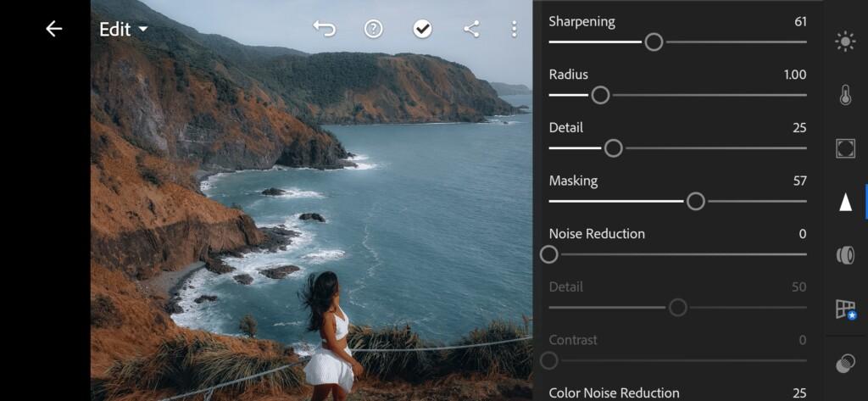Viewport: 868px width, 401px height.
Task: Open the Geometry grid panel icon
Action: tap(846, 309)
